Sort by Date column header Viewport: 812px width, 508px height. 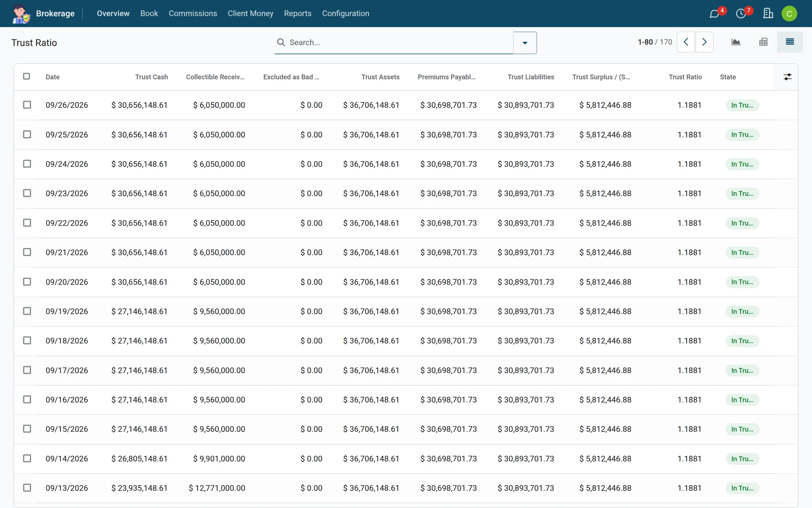click(x=52, y=77)
